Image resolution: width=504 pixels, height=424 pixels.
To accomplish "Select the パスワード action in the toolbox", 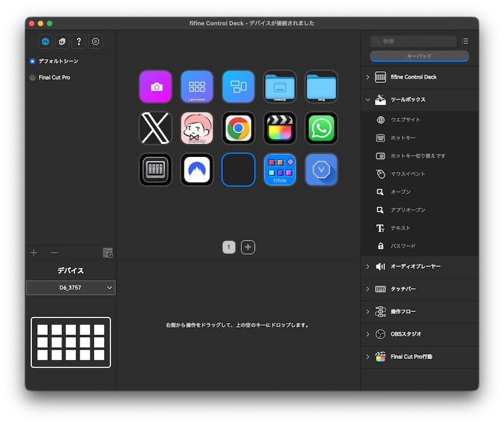I will click(x=403, y=246).
